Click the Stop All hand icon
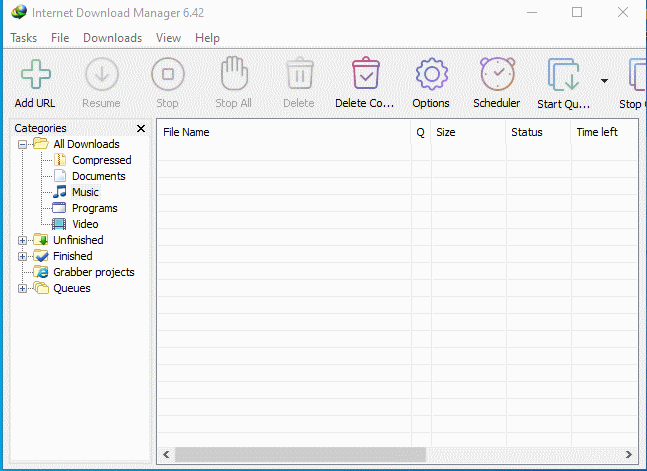 [234, 73]
